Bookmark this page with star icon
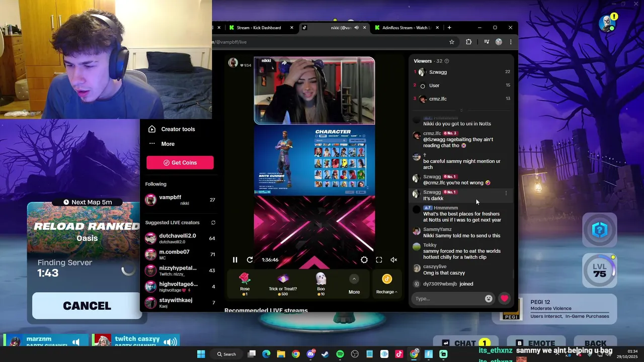This screenshot has height=362, width=644. pos(452,42)
